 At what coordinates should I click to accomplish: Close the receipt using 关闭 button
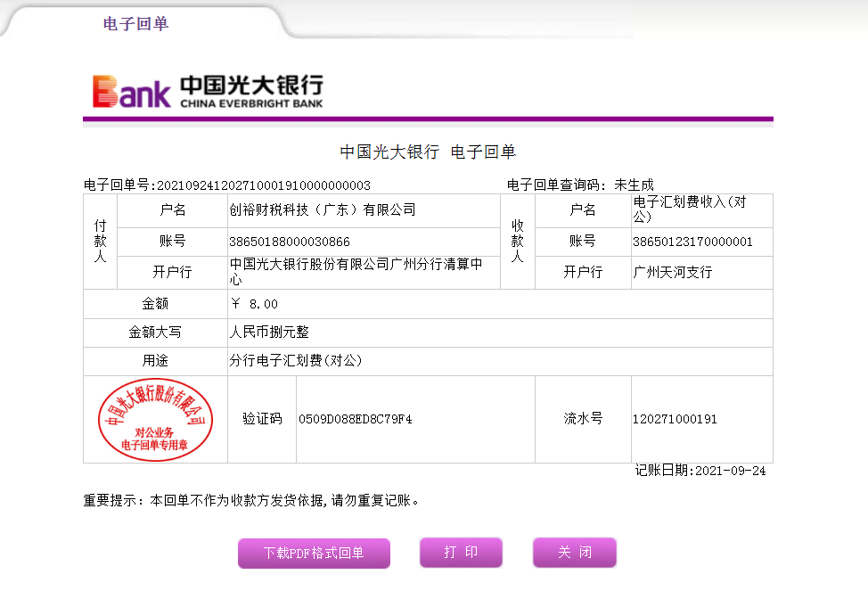coord(574,553)
